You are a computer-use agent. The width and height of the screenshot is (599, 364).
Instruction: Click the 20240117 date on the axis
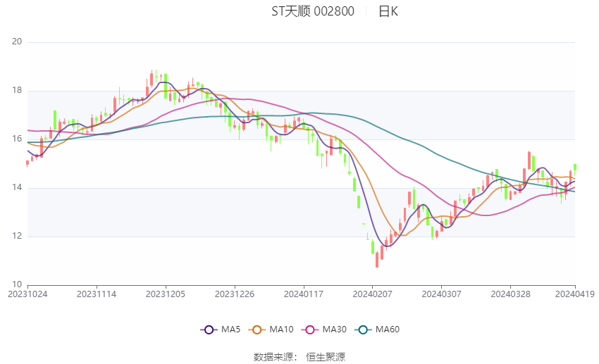304,294
